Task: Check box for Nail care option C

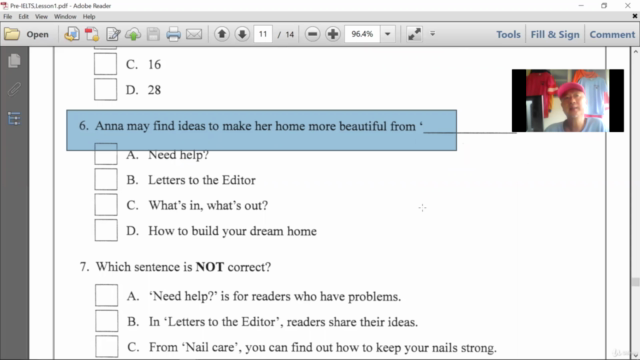Action: [x=107, y=347]
